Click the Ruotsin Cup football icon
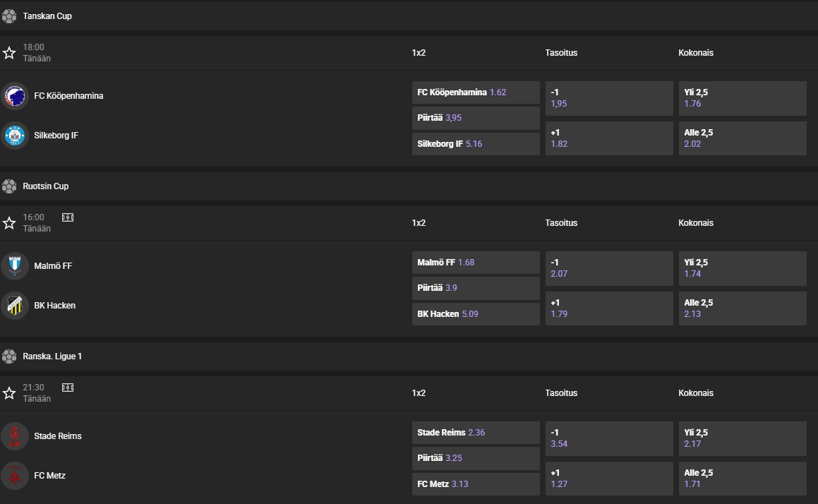Viewport: 818px width, 504px height. click(x=9, y=186)
